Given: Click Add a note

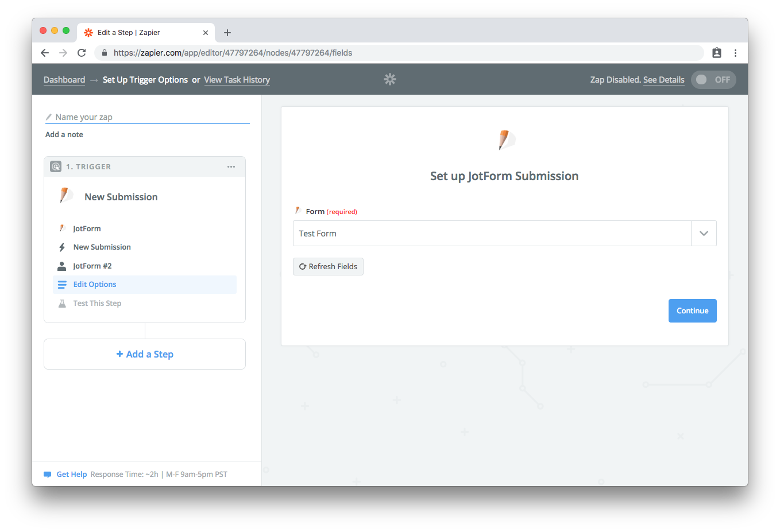Looking at the screenshot, I should point(64,134).
